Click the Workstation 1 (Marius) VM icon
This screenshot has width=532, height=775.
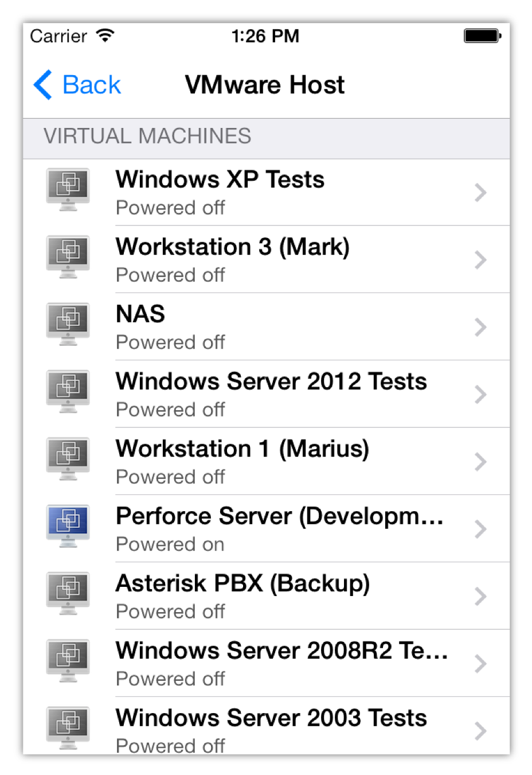[68, 459]
